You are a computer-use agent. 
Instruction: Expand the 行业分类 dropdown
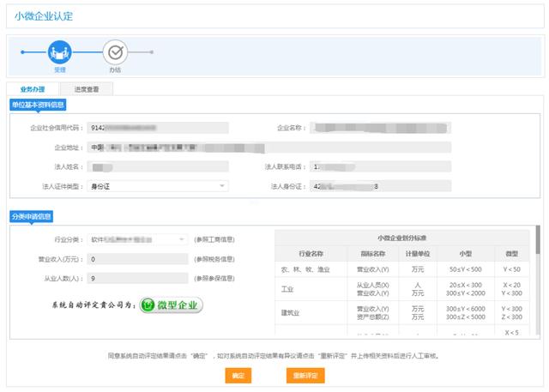click(x=137, y=239)
